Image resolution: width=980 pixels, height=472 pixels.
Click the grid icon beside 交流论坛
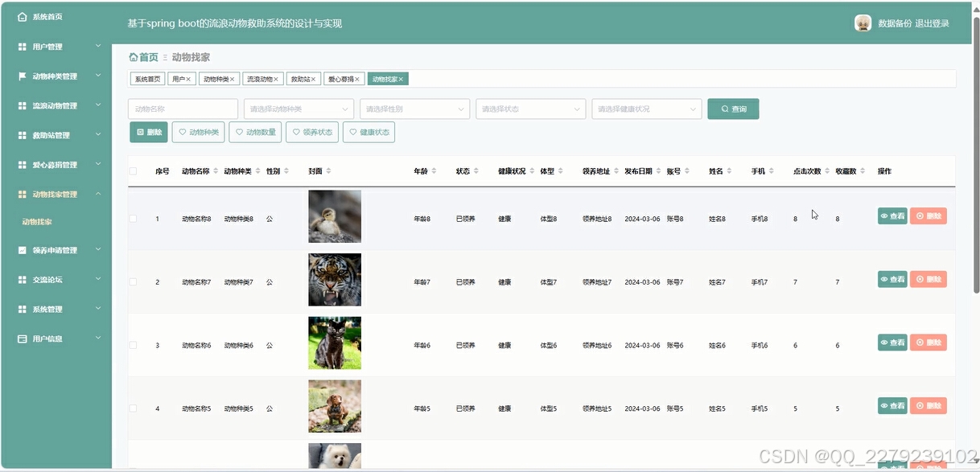click(23, 280)
